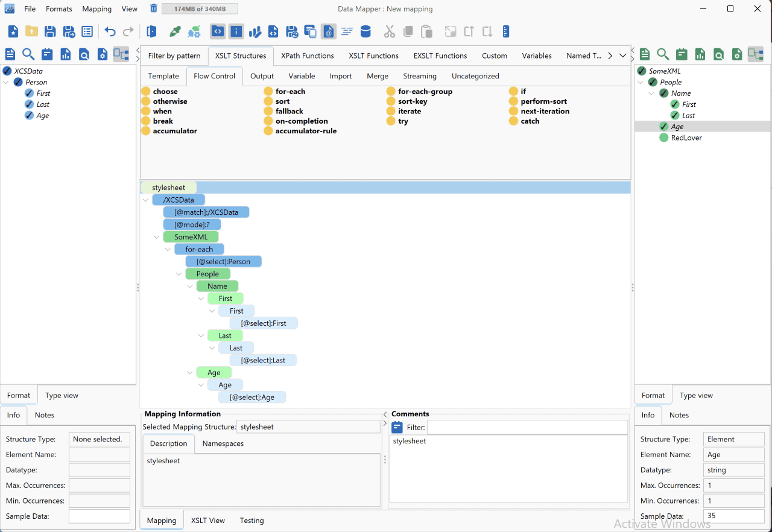Collapse the for-each node in mapping tree
The width and height of the screenshot is (772, 532).
coord(168,249)
